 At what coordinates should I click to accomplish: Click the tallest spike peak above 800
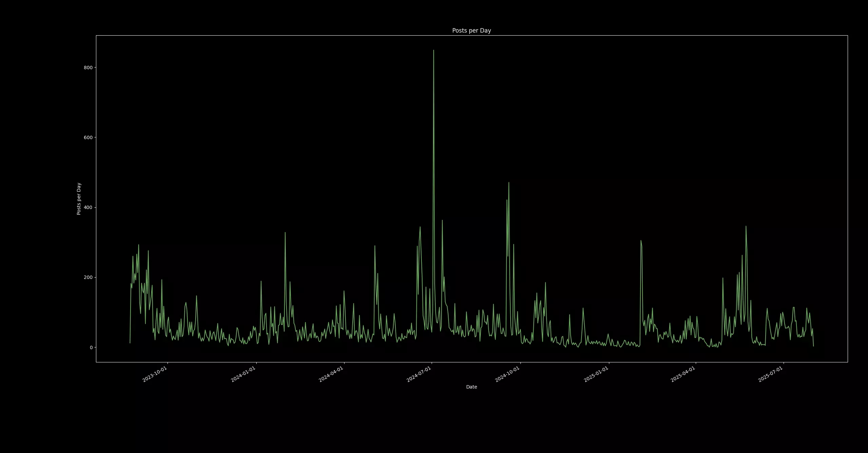click(x=433, y=51)
